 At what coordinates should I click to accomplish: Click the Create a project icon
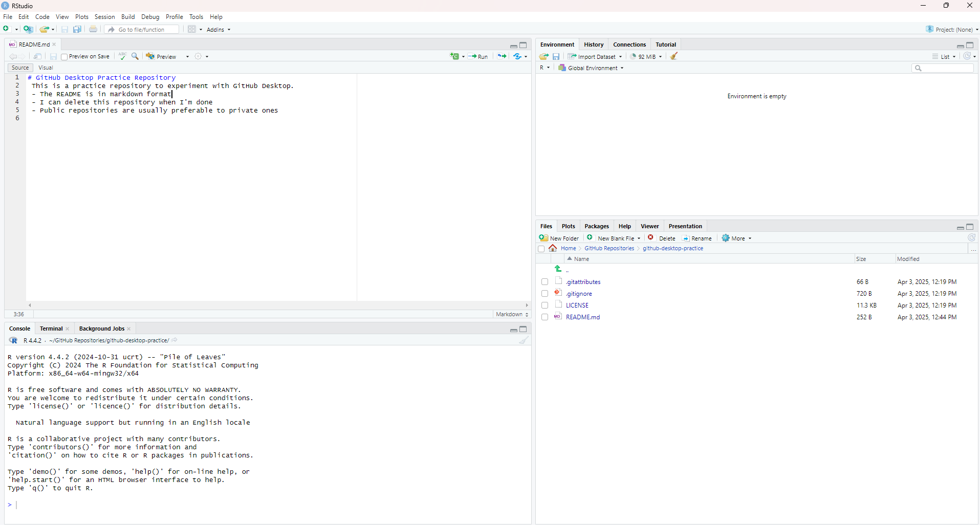(x=28, y=29)
